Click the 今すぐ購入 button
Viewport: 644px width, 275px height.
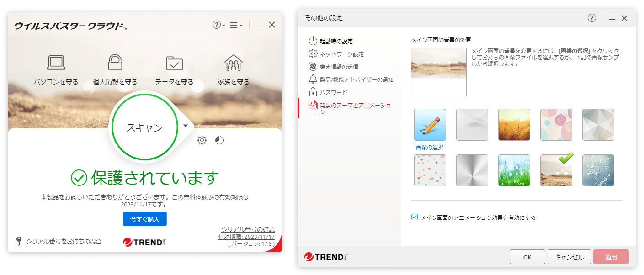pyautogui.click(x=145, y=219)
